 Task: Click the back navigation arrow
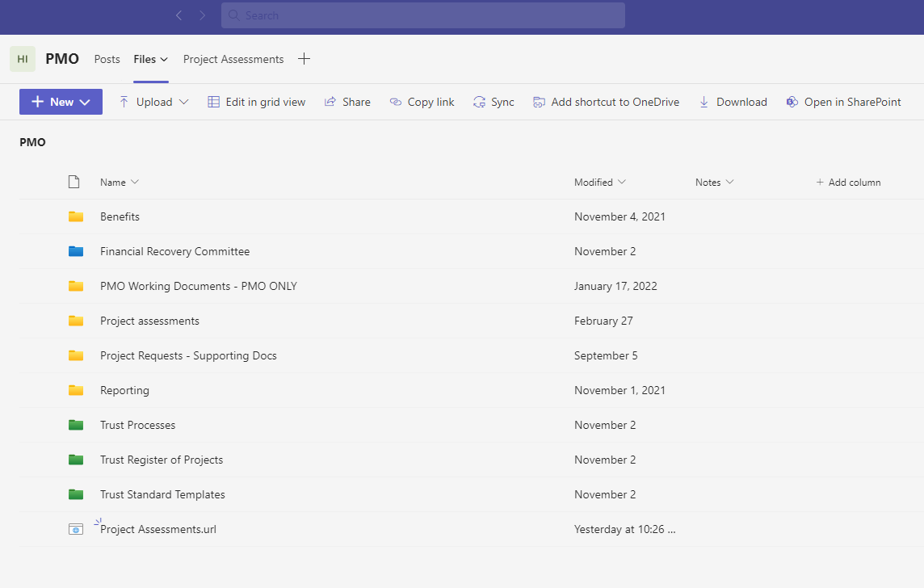pyautogui.click(x=178, y=15)
